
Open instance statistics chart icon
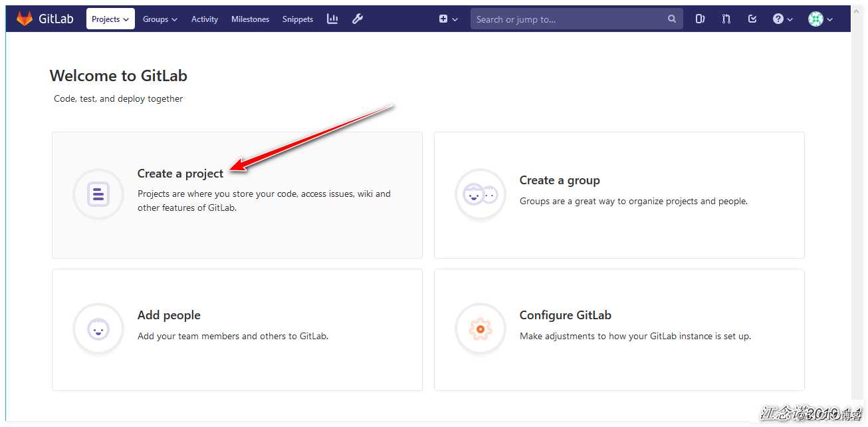click(332, 19)
